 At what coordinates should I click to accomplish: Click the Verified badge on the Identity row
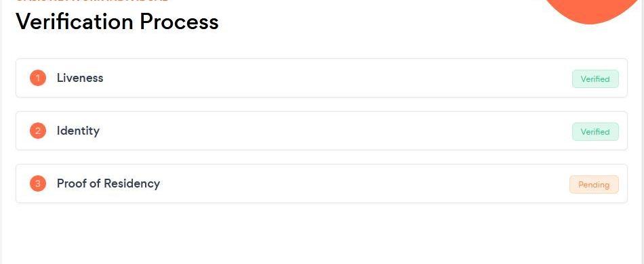[x=595, y=132]
